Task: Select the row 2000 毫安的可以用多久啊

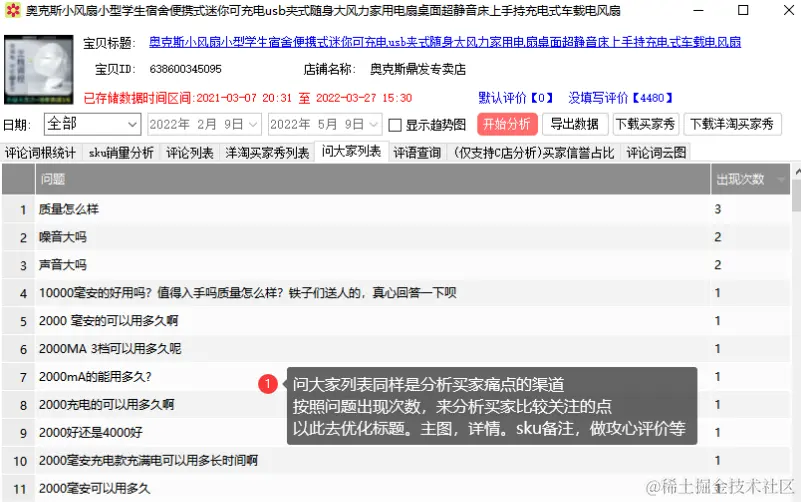Action: pos(396,321)
